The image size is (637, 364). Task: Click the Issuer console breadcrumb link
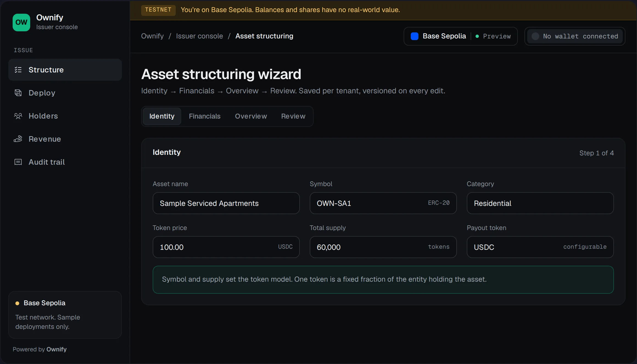(200, 36)
